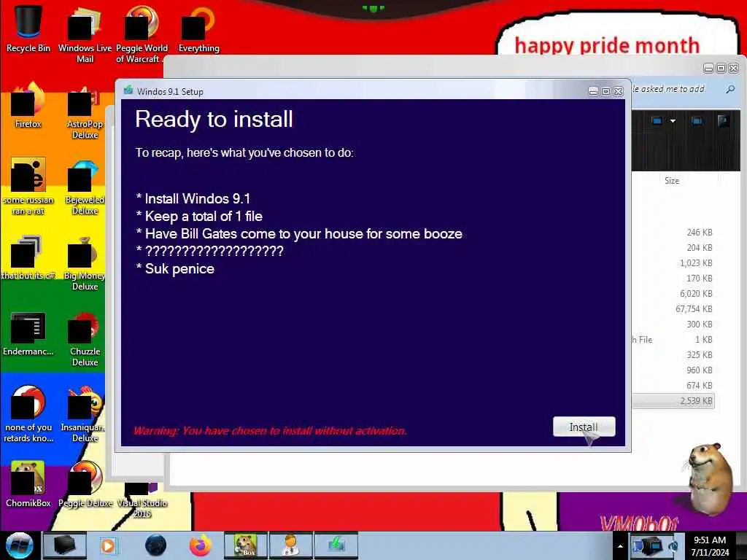
Task: Open the clock showing 9:51 AM
Action: (x=710, y=546)
